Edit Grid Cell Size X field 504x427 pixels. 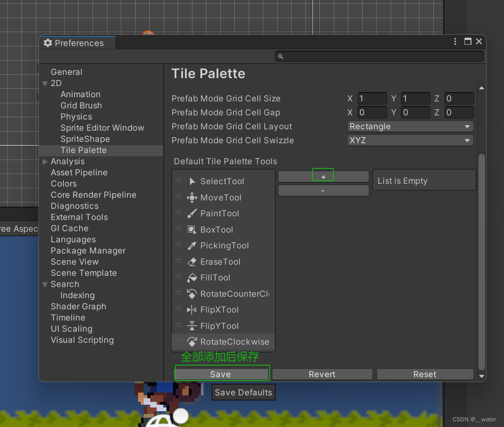pyautogui.click(x=372, y=99)
